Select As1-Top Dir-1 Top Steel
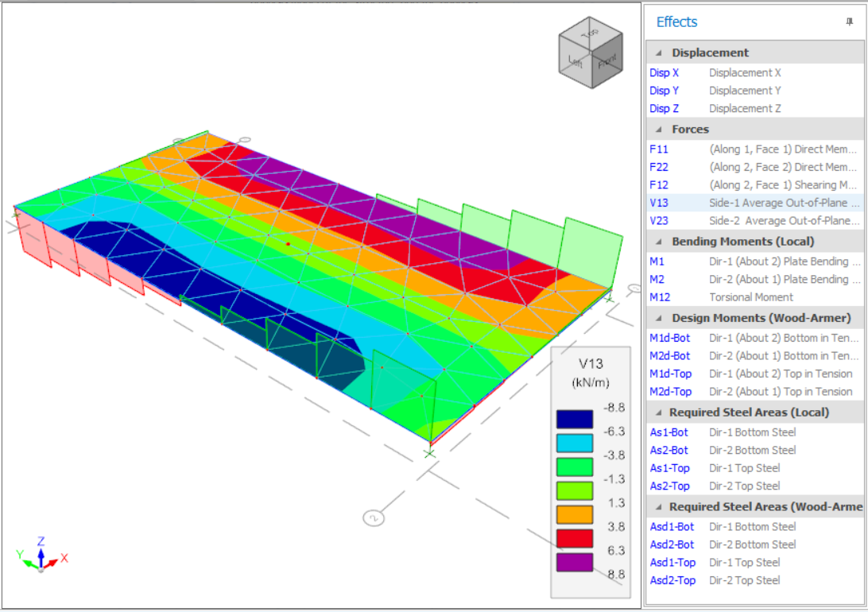868x612 pixels. tap(671, 468)
